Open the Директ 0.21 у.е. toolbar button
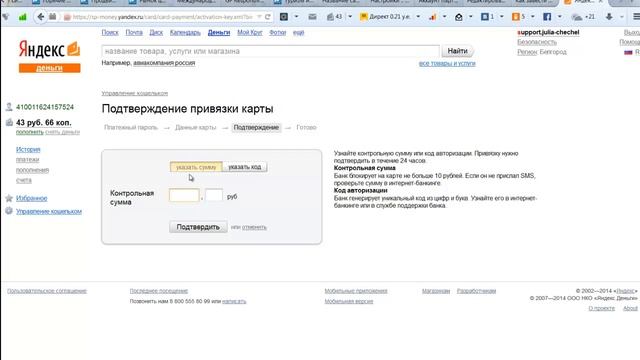The image size is (640, 360). point(385,17)
